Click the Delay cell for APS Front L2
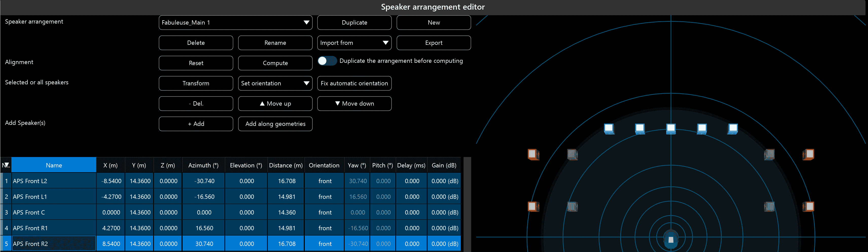Screen dimensions: 868x252 pyautogui.click(x=412, y=181)
